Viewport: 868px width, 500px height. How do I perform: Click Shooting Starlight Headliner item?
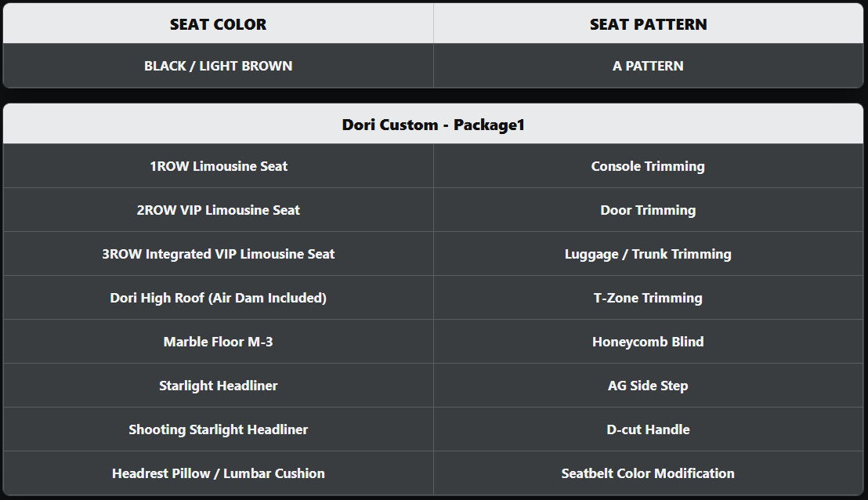(218, 429)
